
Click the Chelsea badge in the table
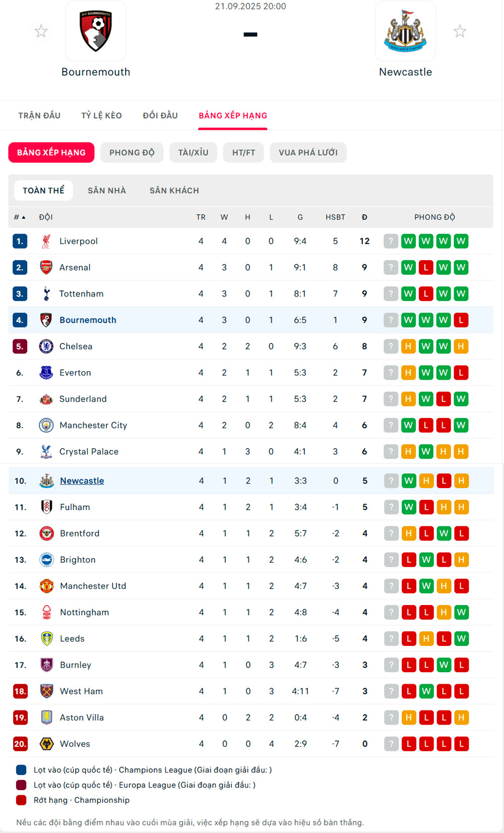coord(46,346)
